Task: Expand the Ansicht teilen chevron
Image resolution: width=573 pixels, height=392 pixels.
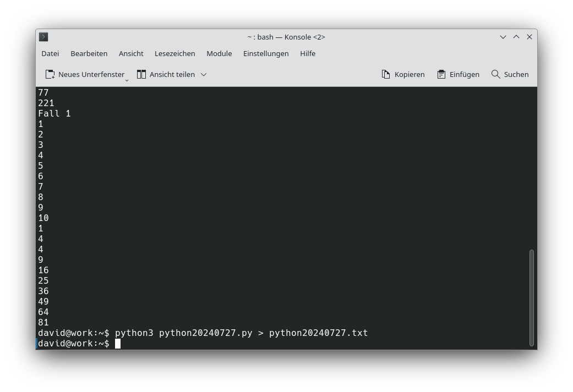Action: (204, 74)
